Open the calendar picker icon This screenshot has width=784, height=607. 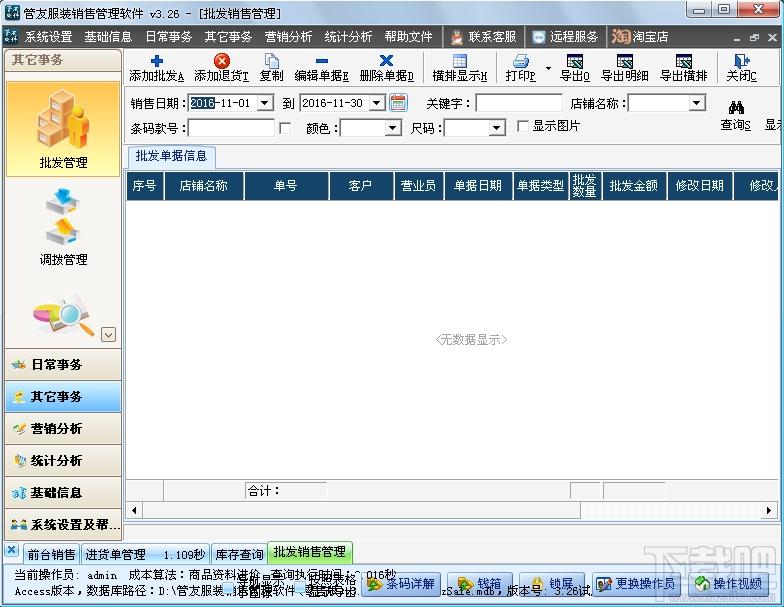[398, 103]
